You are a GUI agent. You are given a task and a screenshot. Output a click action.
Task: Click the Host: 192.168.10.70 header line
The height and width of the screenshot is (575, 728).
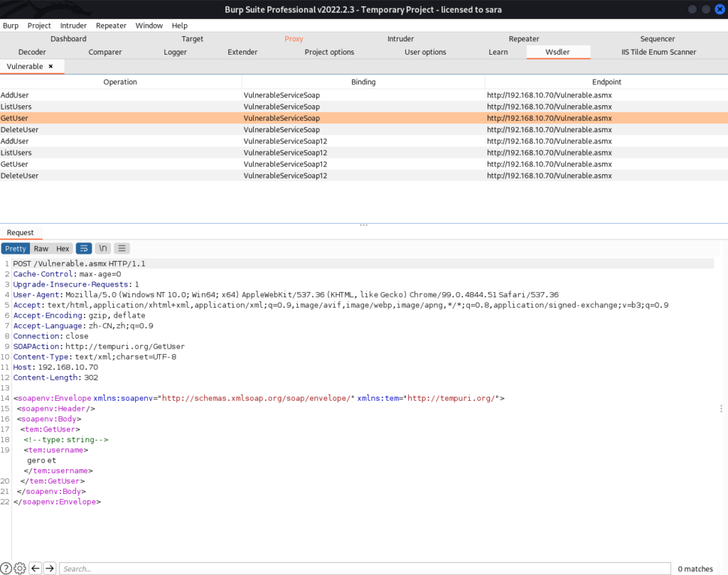[55, 367]
